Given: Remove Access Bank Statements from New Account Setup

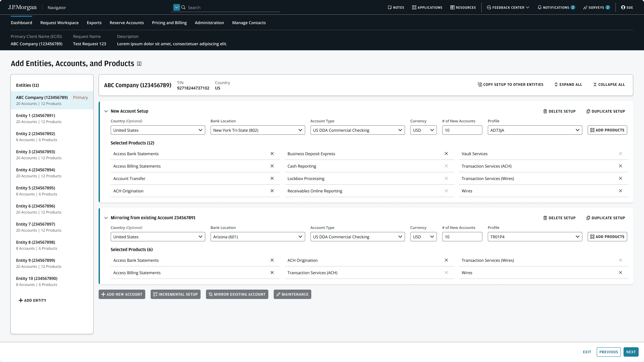Looking at the screenshot, I should (x=272, y=154).
